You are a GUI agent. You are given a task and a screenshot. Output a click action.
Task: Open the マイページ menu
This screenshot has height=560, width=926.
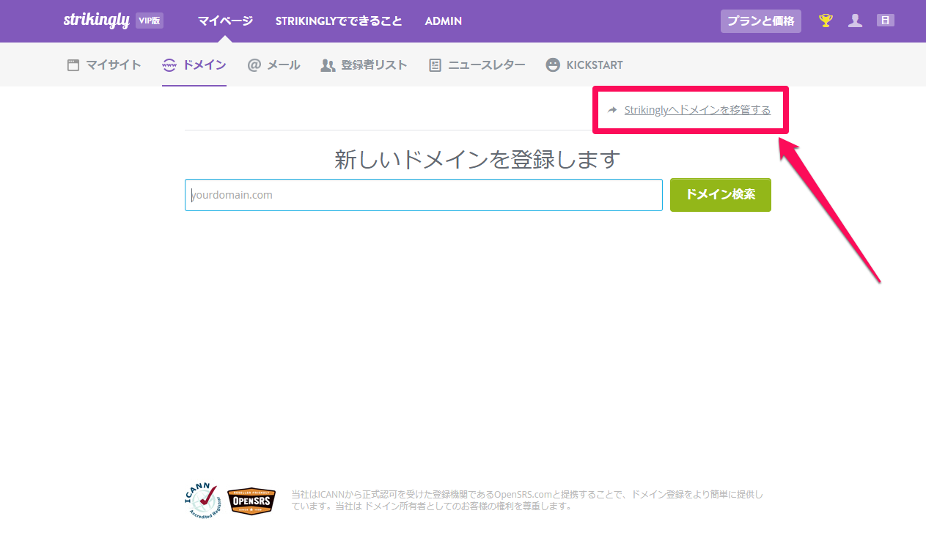225,21
